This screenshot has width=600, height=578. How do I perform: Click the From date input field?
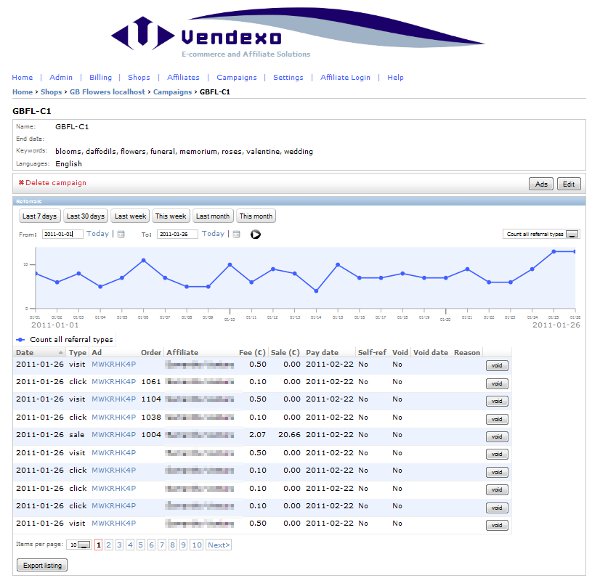[x=63, y=234]
